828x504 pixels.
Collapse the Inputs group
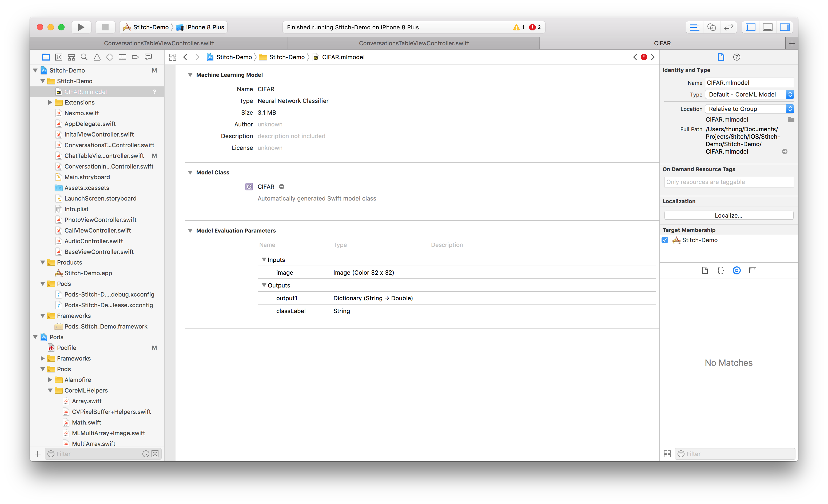point(264,260)
